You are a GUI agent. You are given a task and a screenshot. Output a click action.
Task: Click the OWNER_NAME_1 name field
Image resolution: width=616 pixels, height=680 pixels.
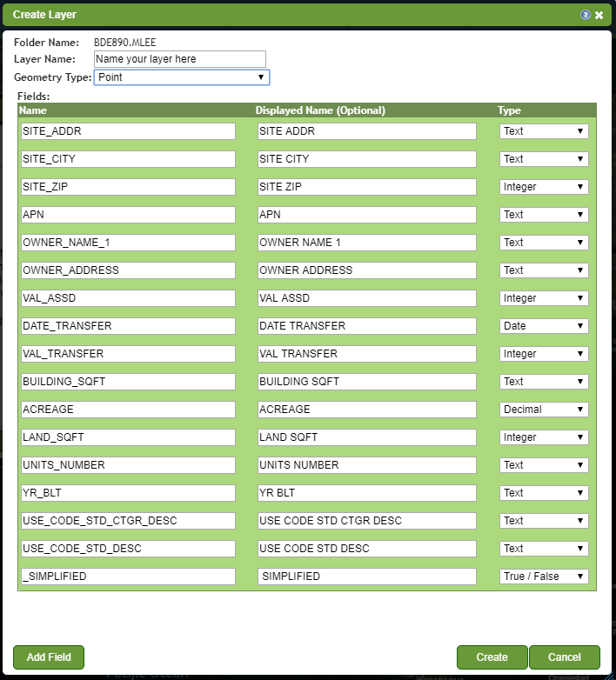(x=128, y=242)
